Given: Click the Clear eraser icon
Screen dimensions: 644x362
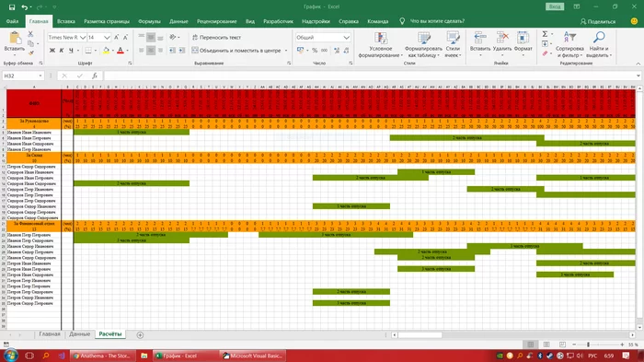Looking at the screenshot, I should (545, 53).
